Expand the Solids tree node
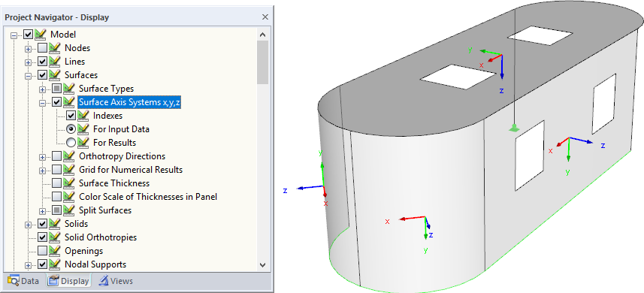This screenshot has width=644, height=293. click(28, 225)
